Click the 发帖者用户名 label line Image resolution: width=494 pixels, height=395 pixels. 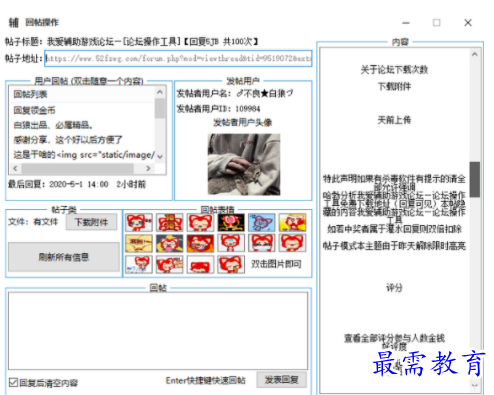point(235,94)
